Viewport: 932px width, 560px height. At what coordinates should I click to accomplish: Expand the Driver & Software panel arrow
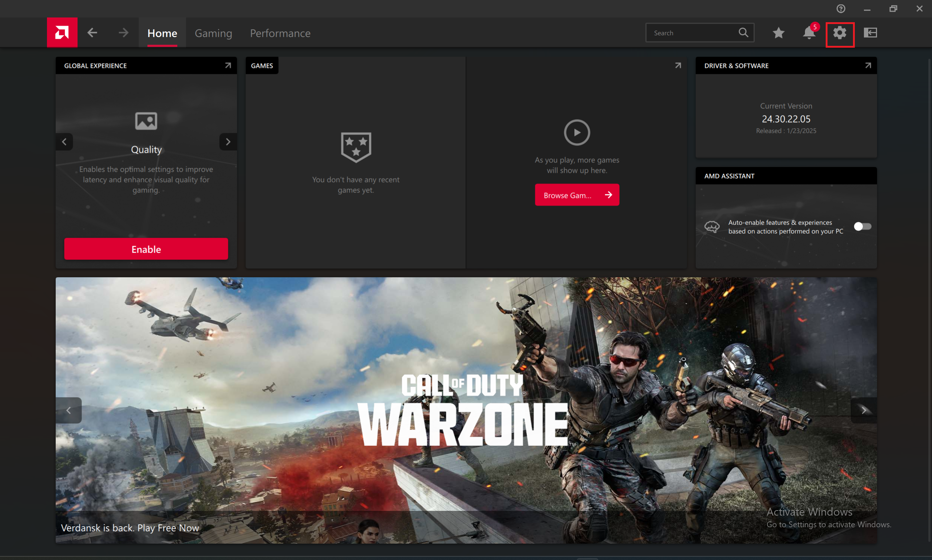coord(868,65)
